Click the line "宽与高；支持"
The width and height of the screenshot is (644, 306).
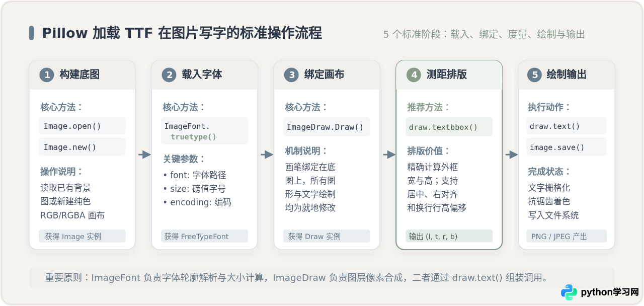433,180
